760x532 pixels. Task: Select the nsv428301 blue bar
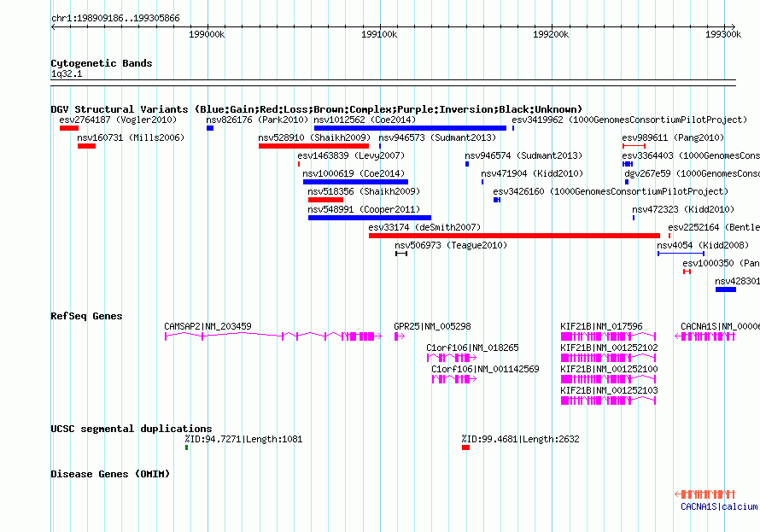pos(726,289)
